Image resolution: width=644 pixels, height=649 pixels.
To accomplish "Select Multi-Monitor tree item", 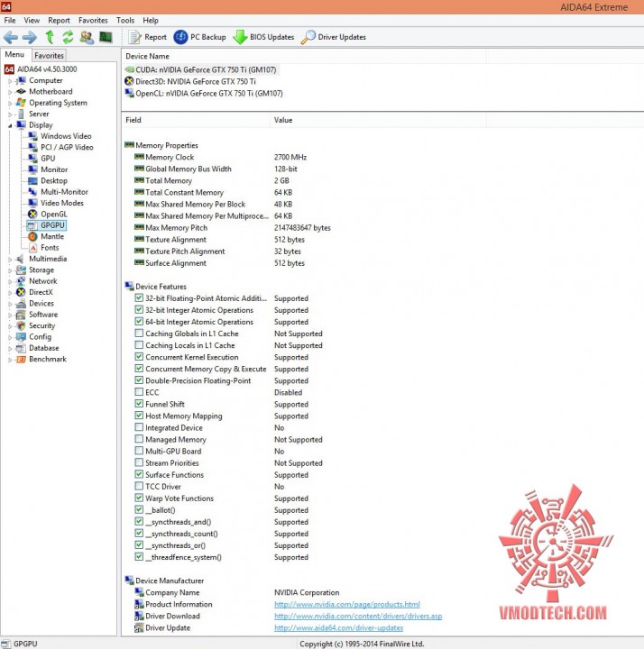I will [58, 192].
